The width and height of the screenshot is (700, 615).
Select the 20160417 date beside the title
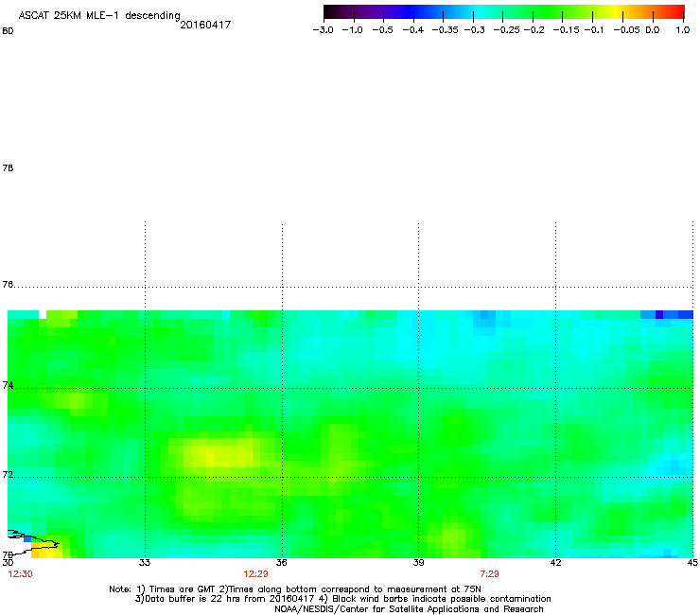[x=205, y=25]
